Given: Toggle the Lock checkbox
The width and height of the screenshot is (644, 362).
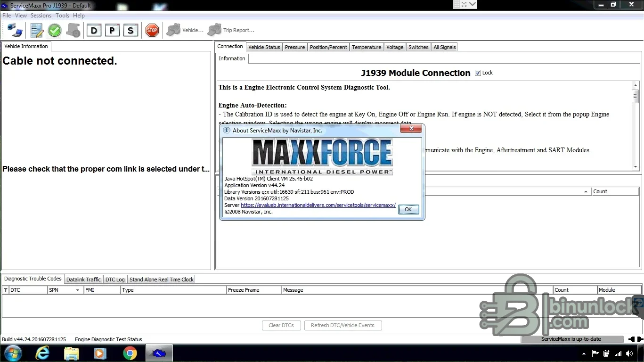Looking at the screenshot, I should point(478,73).
